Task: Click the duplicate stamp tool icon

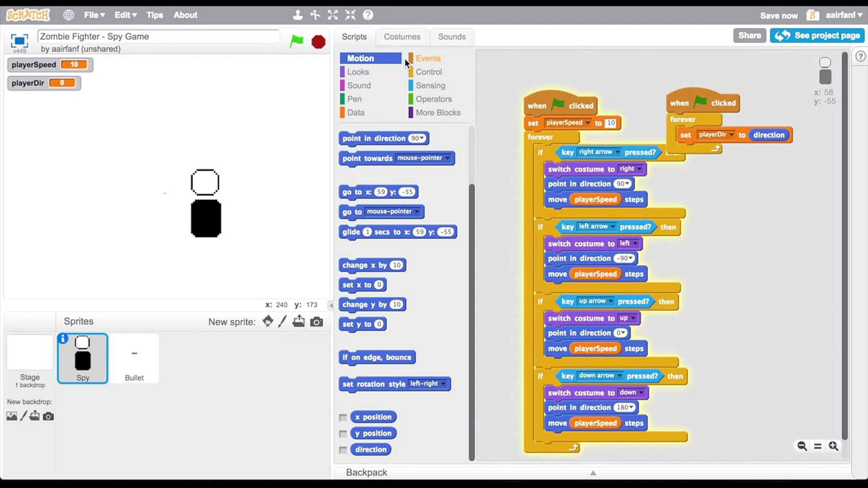Action: point(297,15)
